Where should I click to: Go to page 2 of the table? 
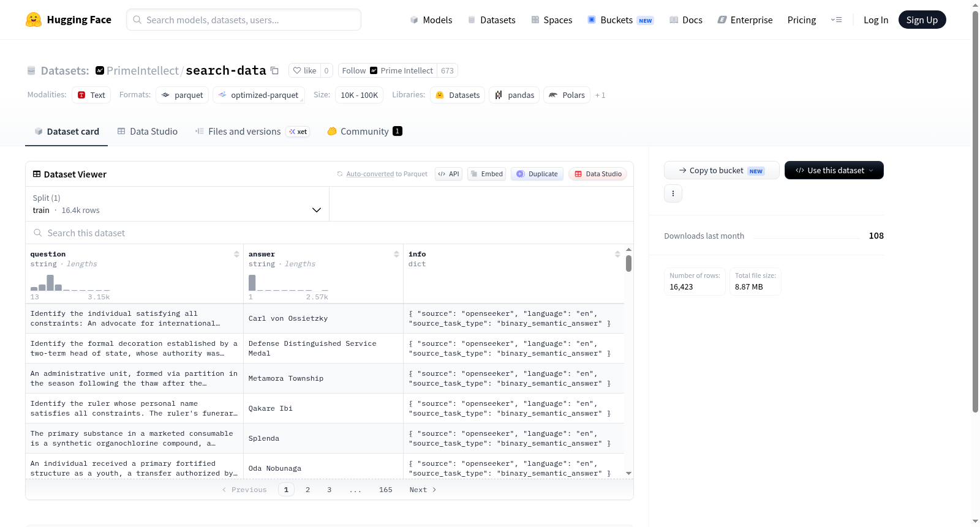[x=307, y=490]
